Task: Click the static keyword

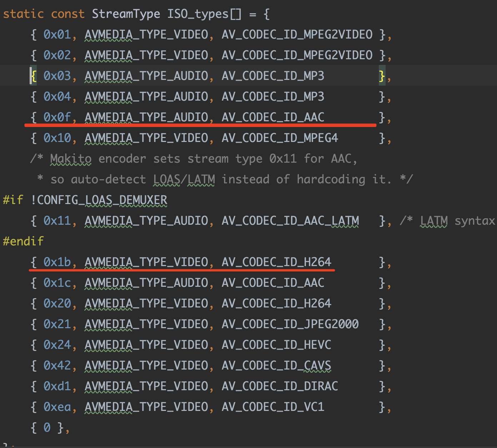Action: click(24, 14)
